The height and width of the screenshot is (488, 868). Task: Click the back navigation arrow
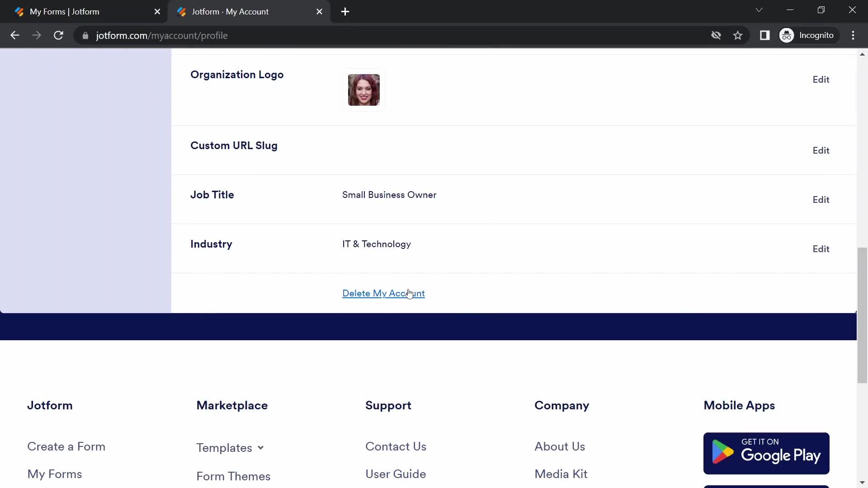coord(14,35)
